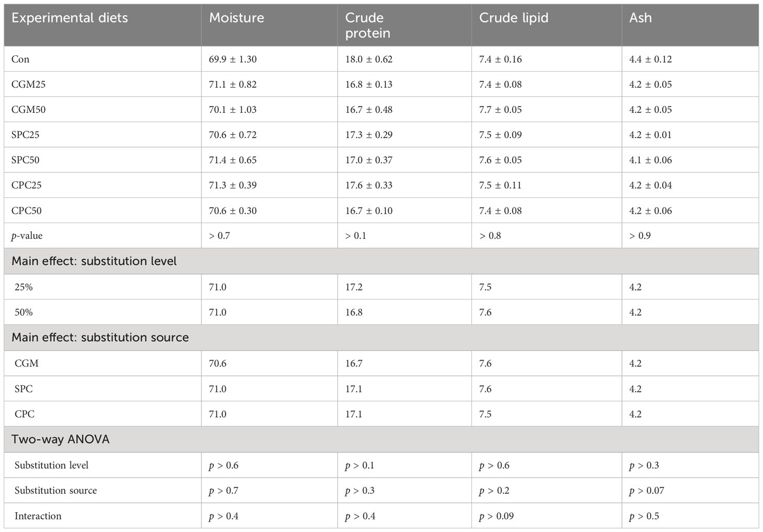Click the CGM source moisture value 70.6
The width and height of the screenshot is (763, 532).
pos(217,363)
